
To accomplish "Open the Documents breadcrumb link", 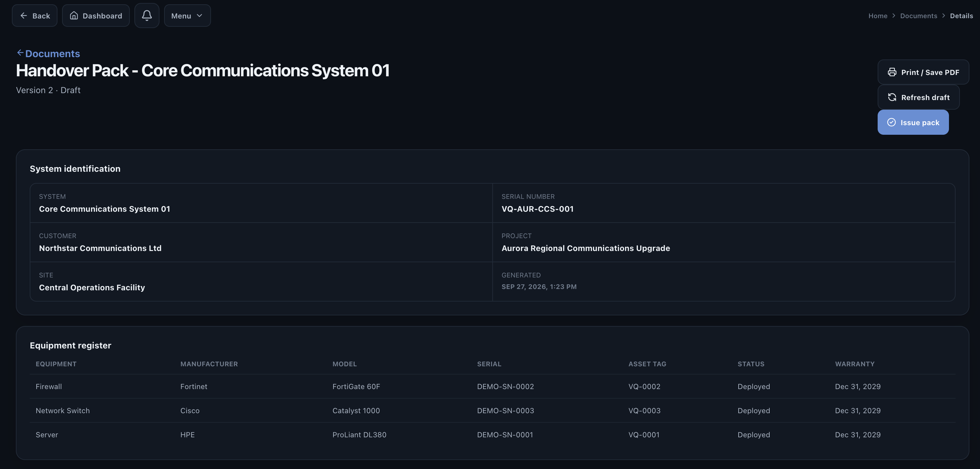I will (x=918, y=16).
